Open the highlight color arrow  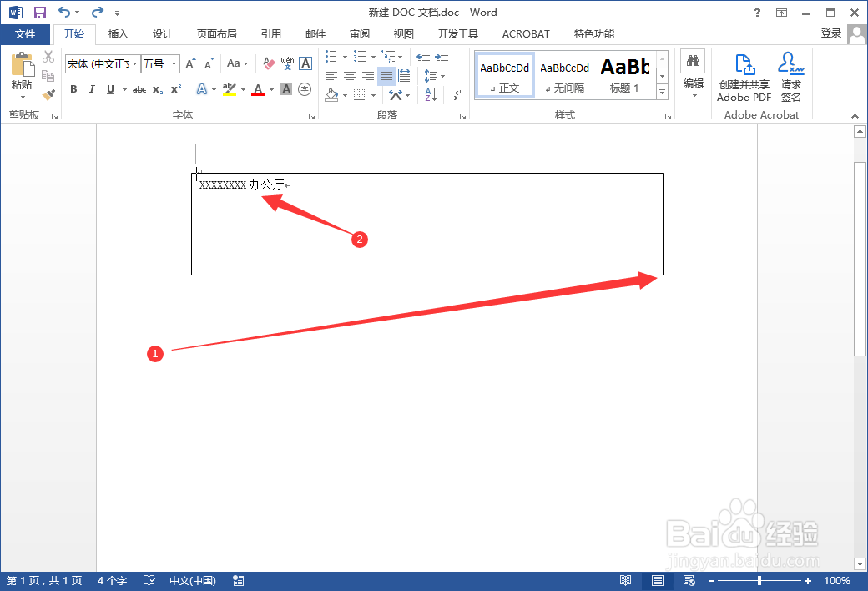tap(243, 89)
